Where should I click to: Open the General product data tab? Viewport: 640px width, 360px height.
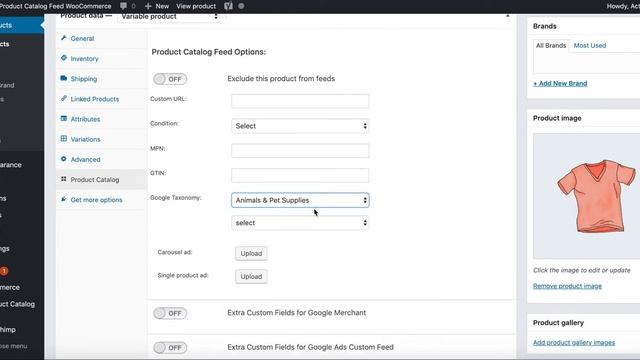pos(101,38)
